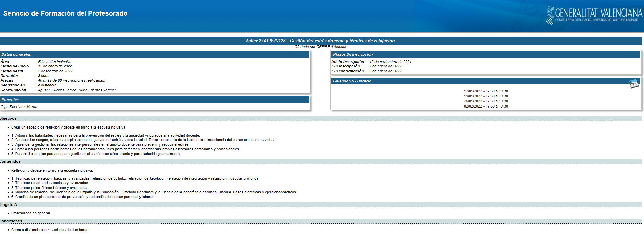Click the Plazos De Inscripción header
The width and height of the screenshot is (644, 234).
click(x=352, y=55)
